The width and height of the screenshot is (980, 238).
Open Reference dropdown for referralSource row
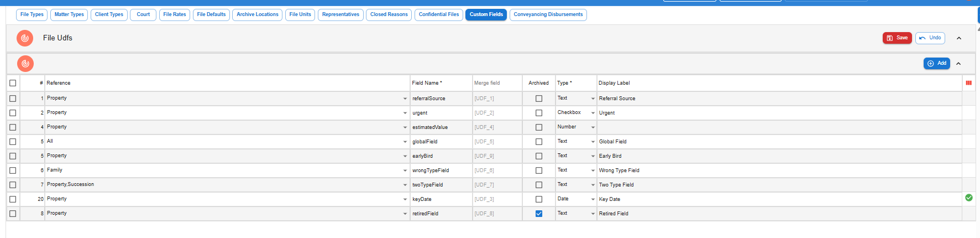(x=405, y=99)
